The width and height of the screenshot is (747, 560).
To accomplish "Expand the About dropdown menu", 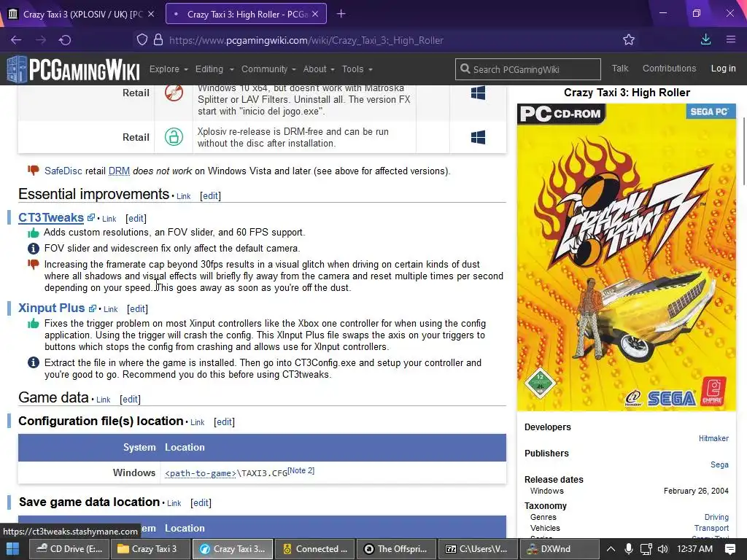I will click(319, 69).
